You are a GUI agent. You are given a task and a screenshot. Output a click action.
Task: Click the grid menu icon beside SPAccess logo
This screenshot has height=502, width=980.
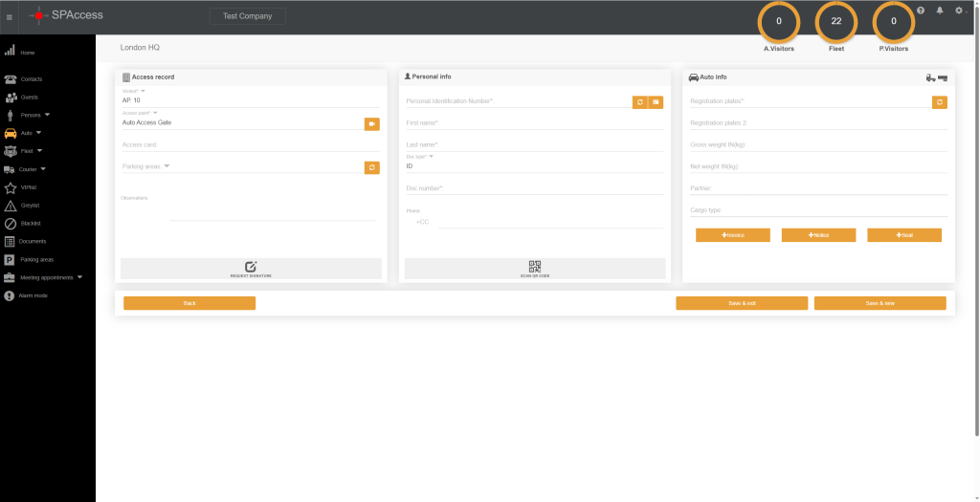(10, 16)
